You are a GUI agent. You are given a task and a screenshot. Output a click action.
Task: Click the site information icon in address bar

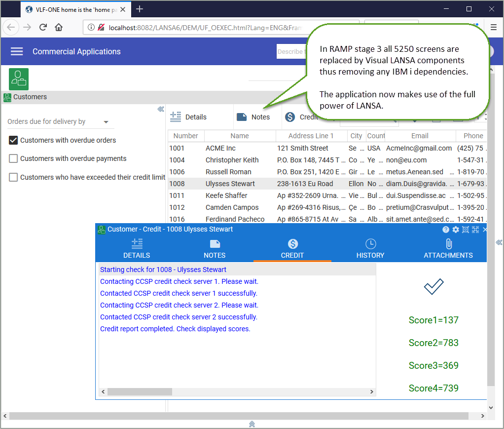91,27
